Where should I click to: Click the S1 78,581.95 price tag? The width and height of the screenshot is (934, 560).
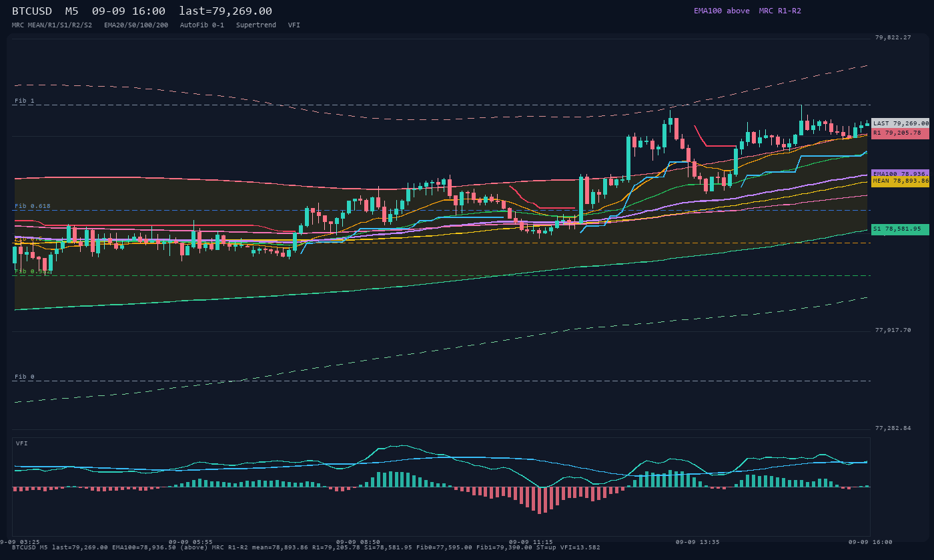point(900,229)
